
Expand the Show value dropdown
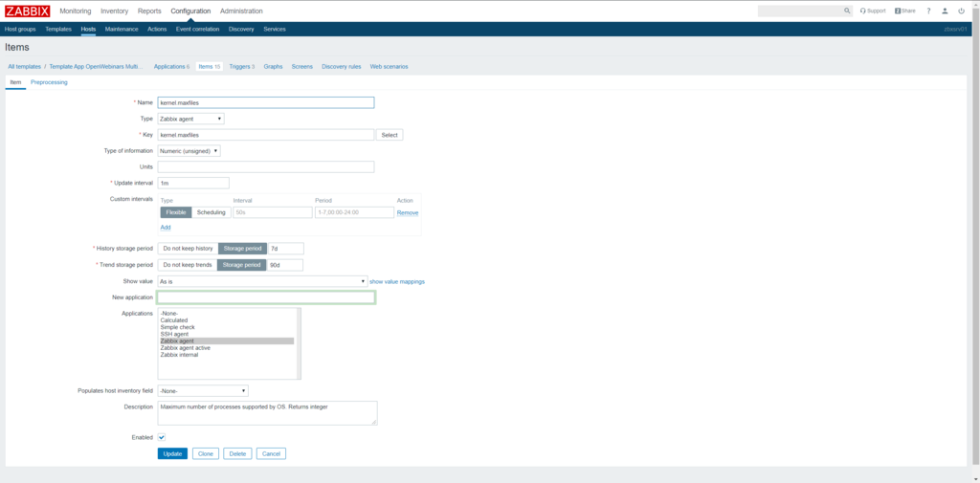(x=262, y=281)
